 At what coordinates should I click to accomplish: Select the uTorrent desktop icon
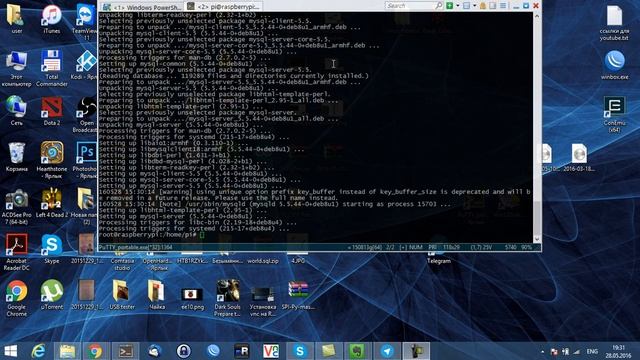(51, 295)
